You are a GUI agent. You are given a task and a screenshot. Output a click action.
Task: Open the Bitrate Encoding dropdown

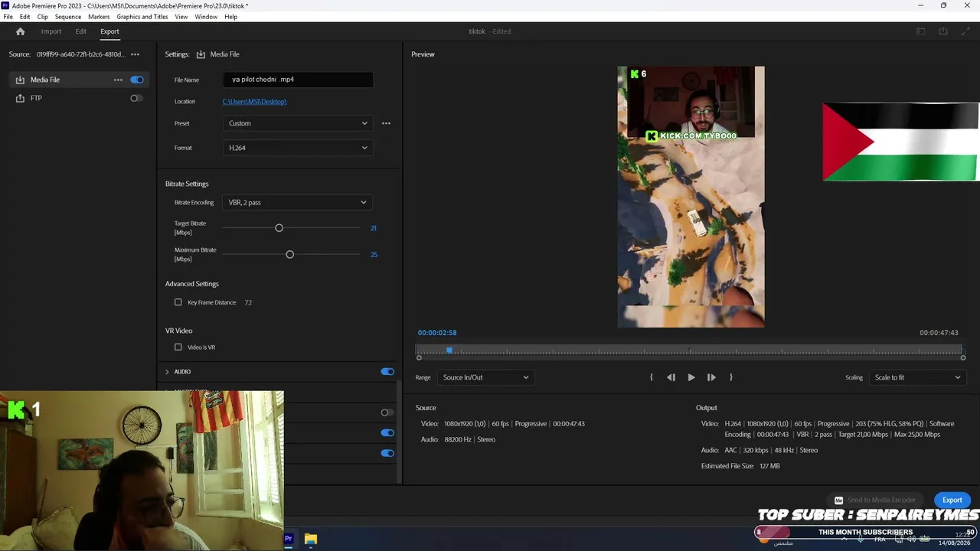pos(298,202)
